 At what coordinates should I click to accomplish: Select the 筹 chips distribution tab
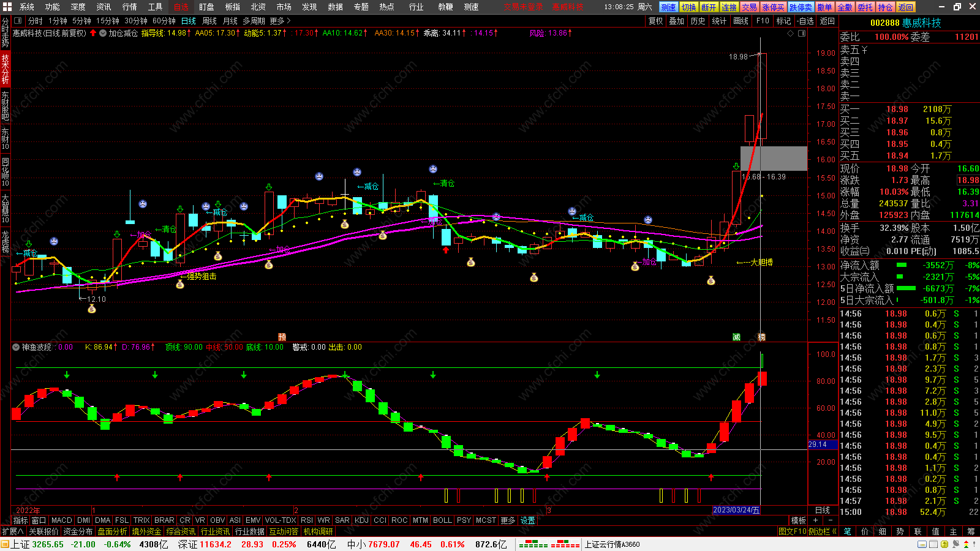(x=971, y=531)
